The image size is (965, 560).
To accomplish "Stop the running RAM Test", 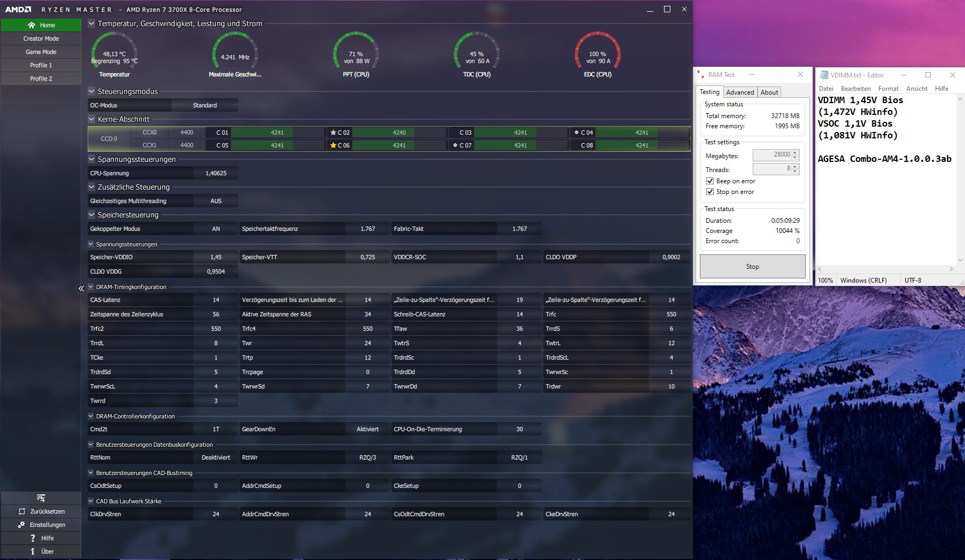I will pos(752,266).
